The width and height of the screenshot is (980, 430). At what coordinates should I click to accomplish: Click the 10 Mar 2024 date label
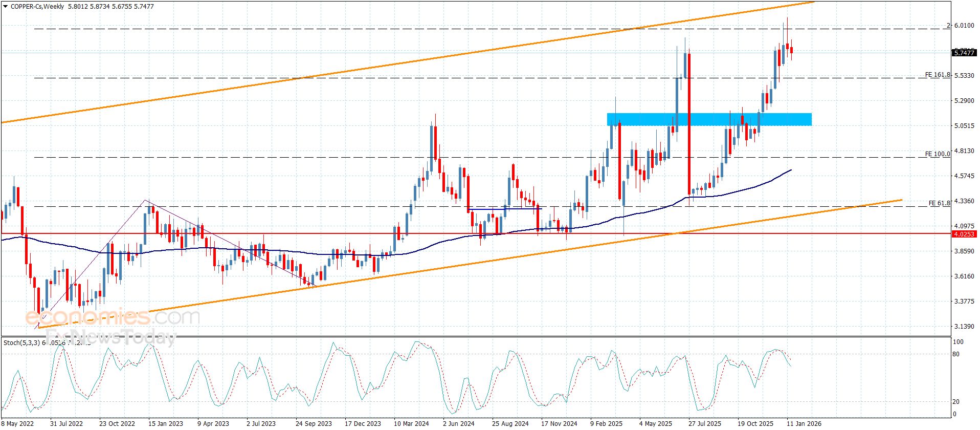(411, 424)
